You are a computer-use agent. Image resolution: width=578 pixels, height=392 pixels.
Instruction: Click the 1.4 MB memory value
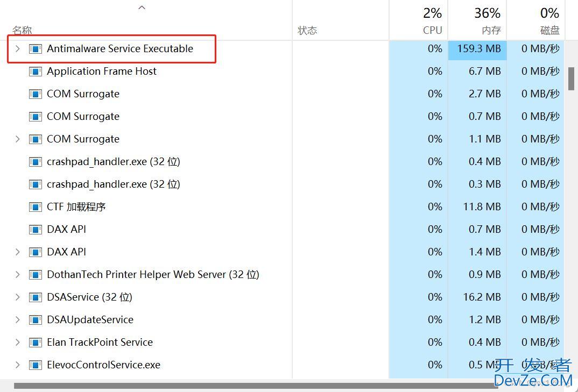[x=484, y=252]
